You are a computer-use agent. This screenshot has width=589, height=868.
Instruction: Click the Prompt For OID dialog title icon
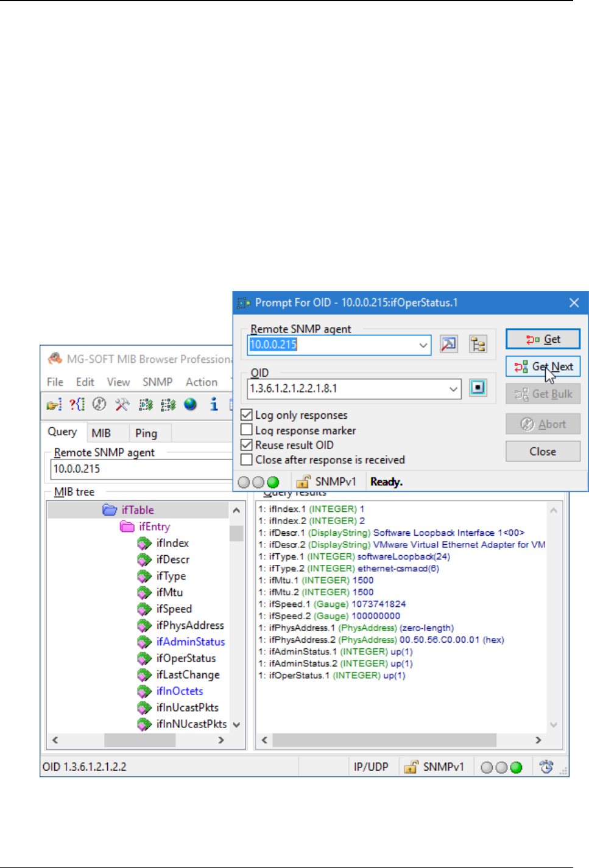pos(244,303)
